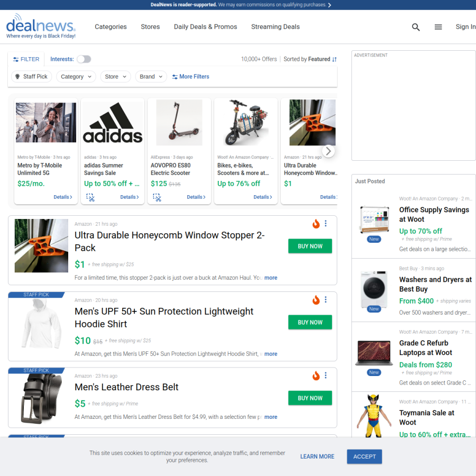Screen dimensions: 476x476
Task: Open Streaming Deals menu
Action: pos(276,27)
